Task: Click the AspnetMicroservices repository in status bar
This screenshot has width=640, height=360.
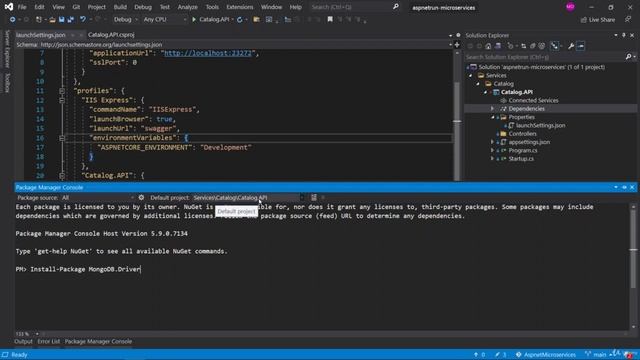Action: [x=546, y=354]
